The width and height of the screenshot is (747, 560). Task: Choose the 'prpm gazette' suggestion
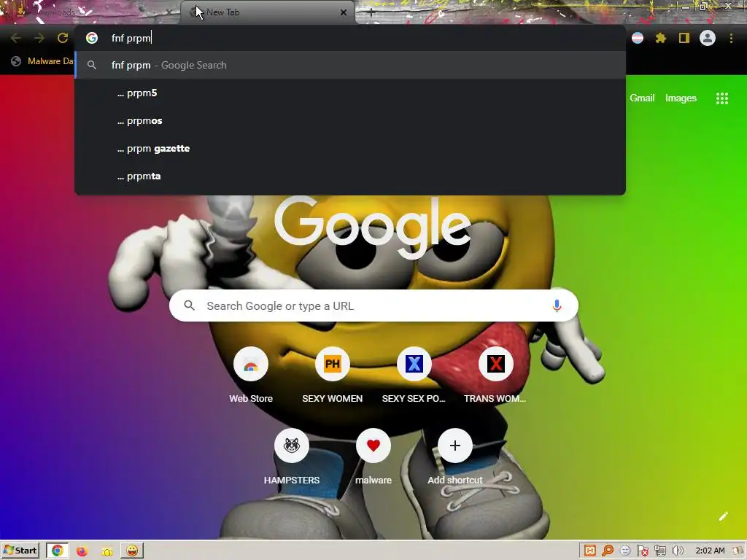point(350,149)
